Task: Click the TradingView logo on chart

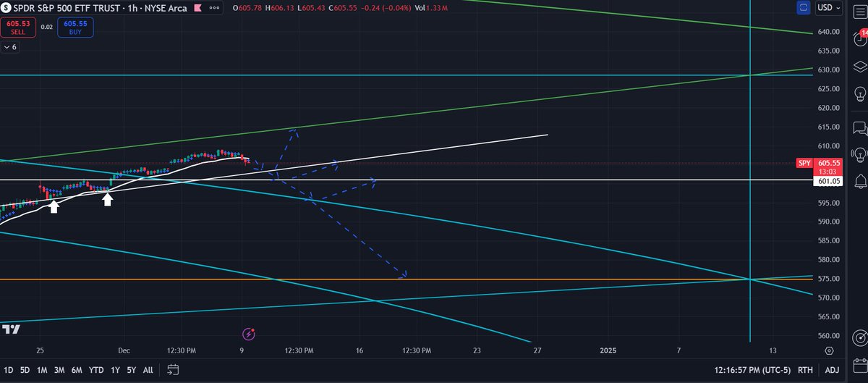Action: pyautogui.click(x=10, y=330)
